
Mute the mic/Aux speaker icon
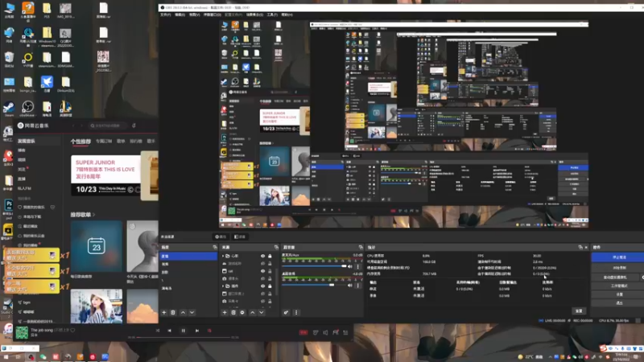[x=350, y=266]
